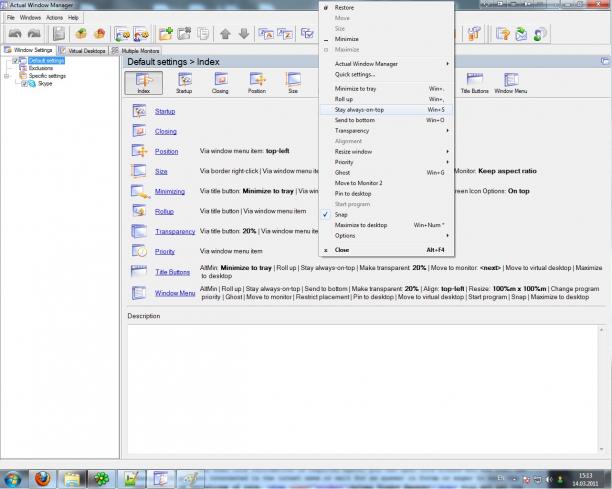612x489 pixels.
Task: Click the move up arrow icon
Action: (225, 34)
